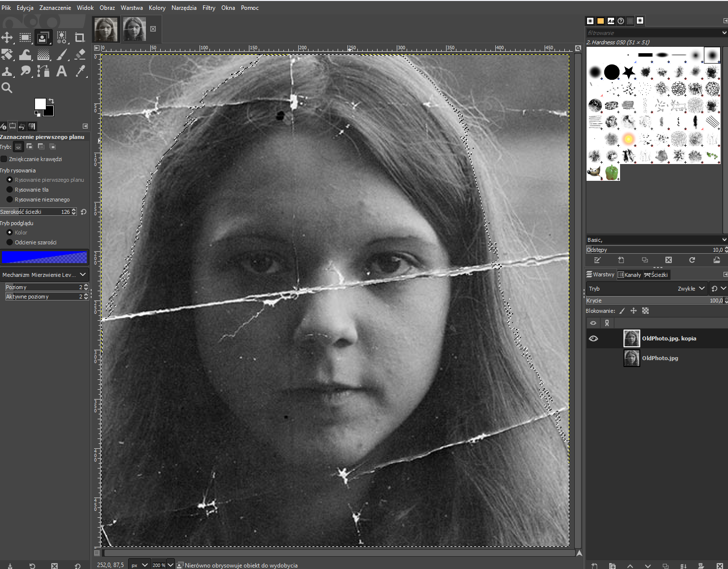
Task: Reset colors to default black and white
Action: coord(37,114)
